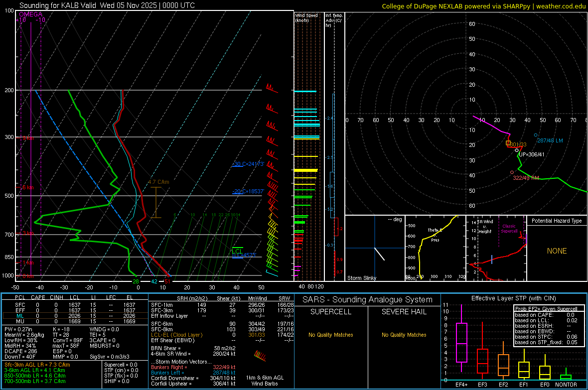The width and height of the screenshot is (588, 390).
Task: Click the BRN Shear = 58 m2/s2 line
Action: pyautogui.click(x=193, y=348)
